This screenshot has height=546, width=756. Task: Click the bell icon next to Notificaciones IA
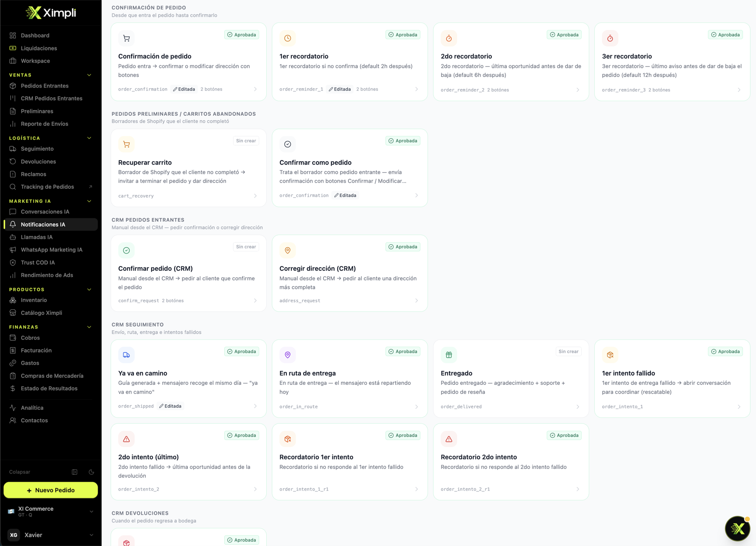point(13,225)
